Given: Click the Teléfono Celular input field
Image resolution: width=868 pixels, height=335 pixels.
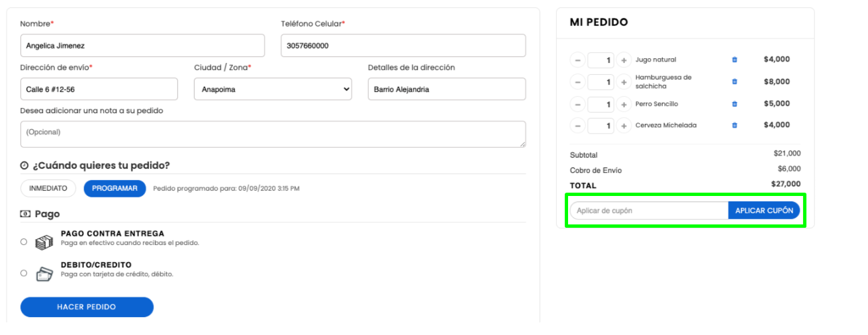Looking at the screenshot, I should [x=403, y=46].
